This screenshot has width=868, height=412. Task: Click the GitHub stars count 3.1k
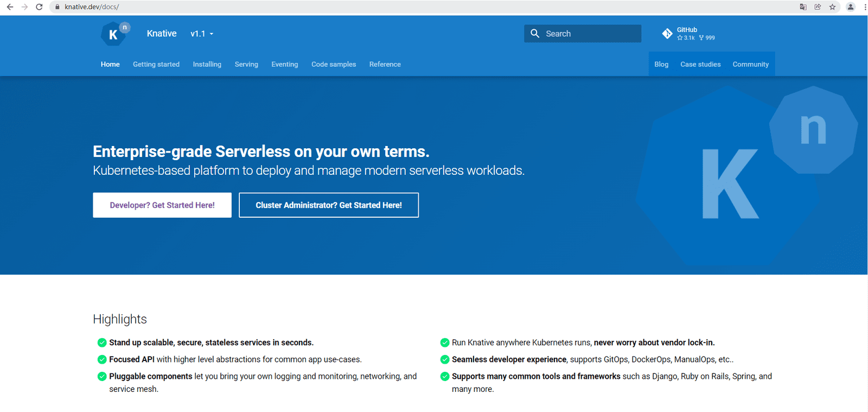[686, 38]
